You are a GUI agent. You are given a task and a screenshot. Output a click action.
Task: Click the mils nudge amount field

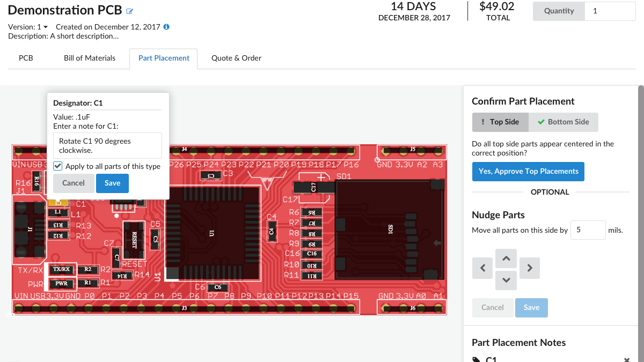click(588, 230)
